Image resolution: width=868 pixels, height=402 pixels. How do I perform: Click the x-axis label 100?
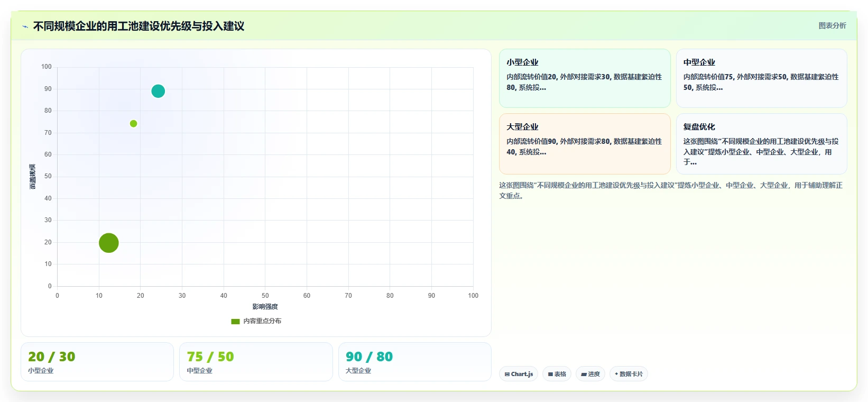coord(473,296)
